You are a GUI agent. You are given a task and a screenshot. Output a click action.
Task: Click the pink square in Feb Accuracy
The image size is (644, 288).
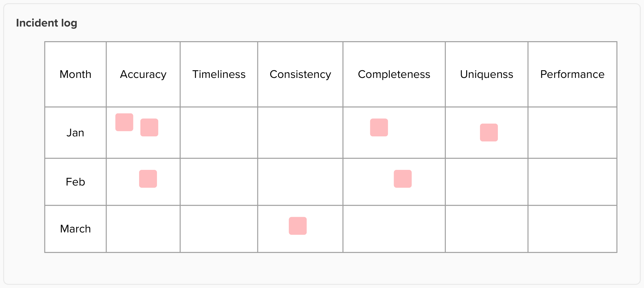pos(148,179)
